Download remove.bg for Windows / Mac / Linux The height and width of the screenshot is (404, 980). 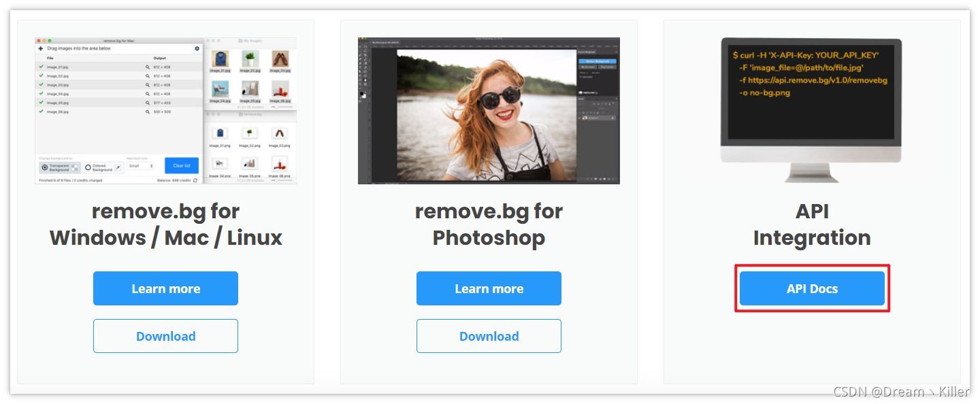(165, 336)
